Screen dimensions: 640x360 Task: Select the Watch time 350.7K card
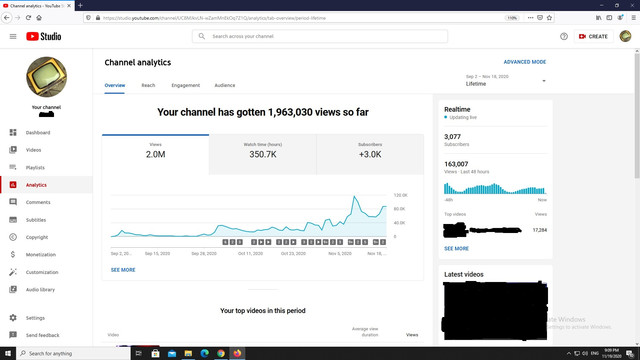point(263,154)
